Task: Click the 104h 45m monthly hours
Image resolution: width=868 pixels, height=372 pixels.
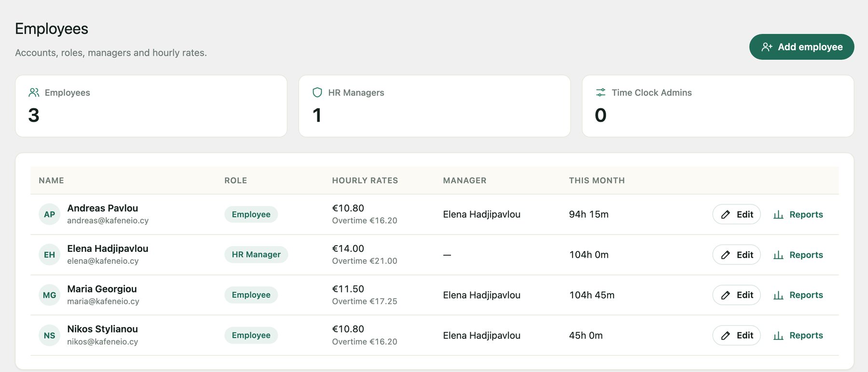Action: point(592,295)
